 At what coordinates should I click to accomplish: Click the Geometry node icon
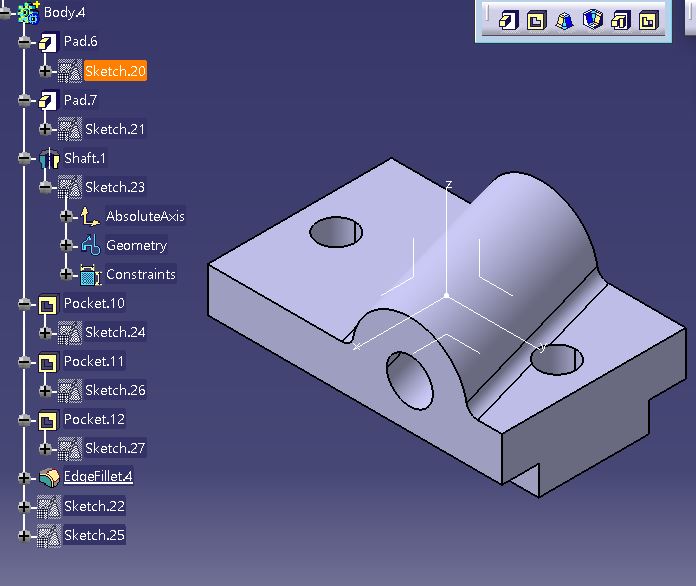(x=91, y=245)
